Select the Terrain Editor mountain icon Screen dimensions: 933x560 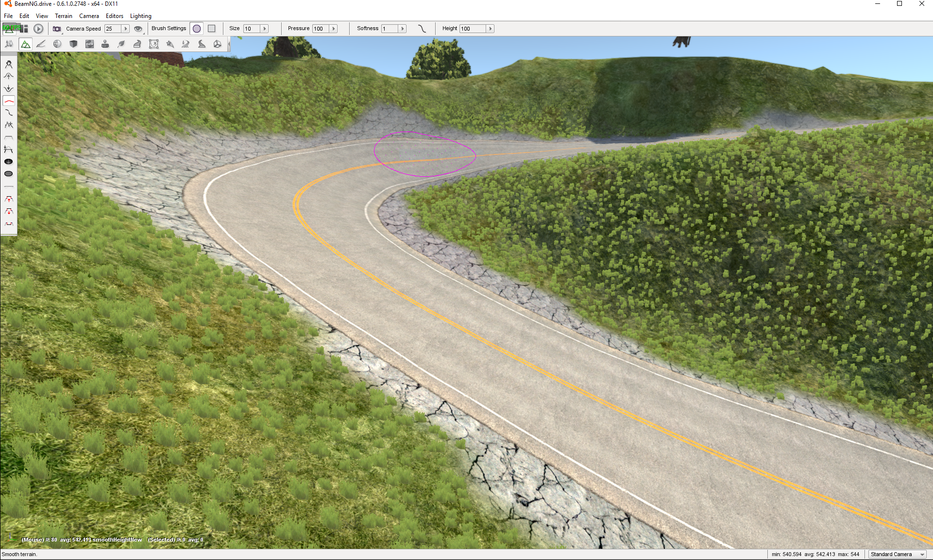[x=25, y=44]
